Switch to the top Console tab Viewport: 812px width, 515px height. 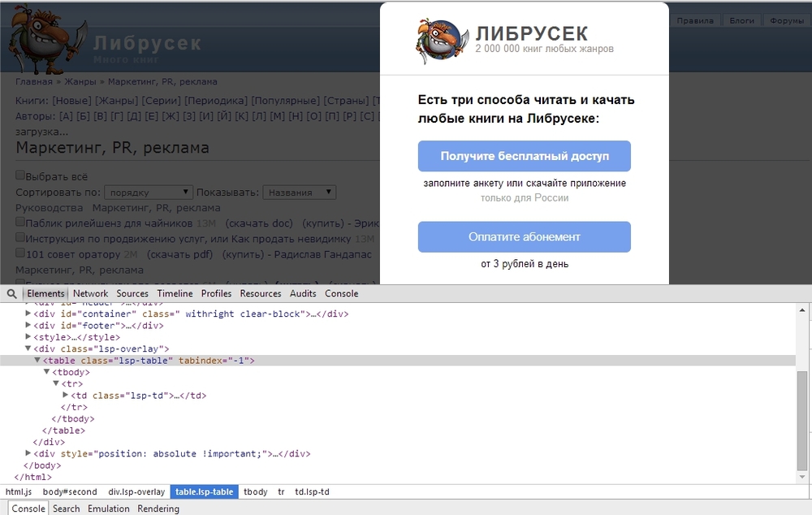point(341,294)
